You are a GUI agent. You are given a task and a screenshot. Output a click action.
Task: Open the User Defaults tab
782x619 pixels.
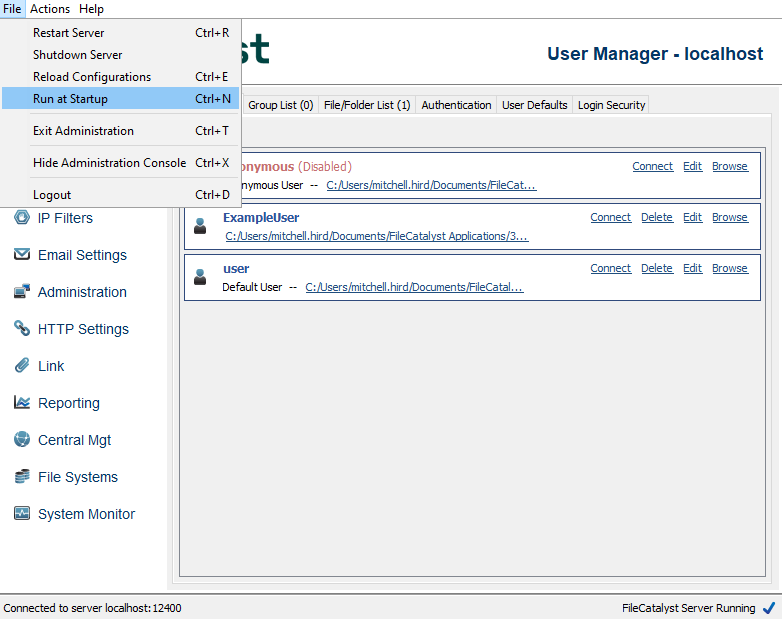(x=535, y=105)
